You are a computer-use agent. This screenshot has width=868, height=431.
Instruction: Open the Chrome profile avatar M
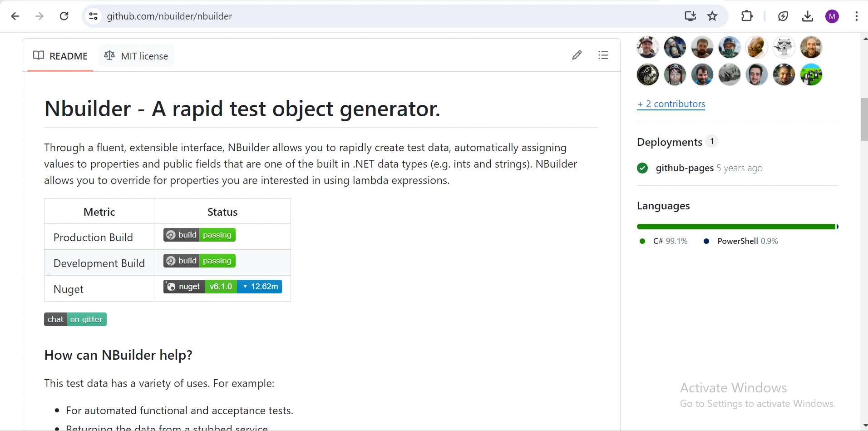click(833, 16)
